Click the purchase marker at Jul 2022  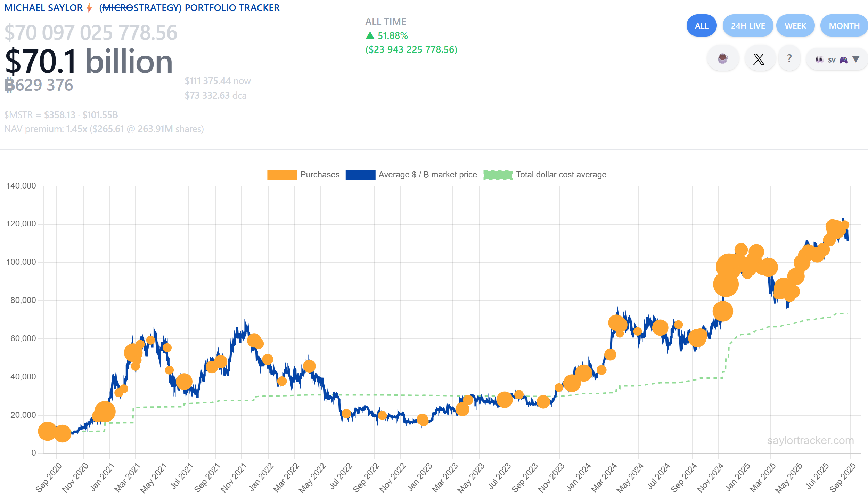[x=346, y=414]
